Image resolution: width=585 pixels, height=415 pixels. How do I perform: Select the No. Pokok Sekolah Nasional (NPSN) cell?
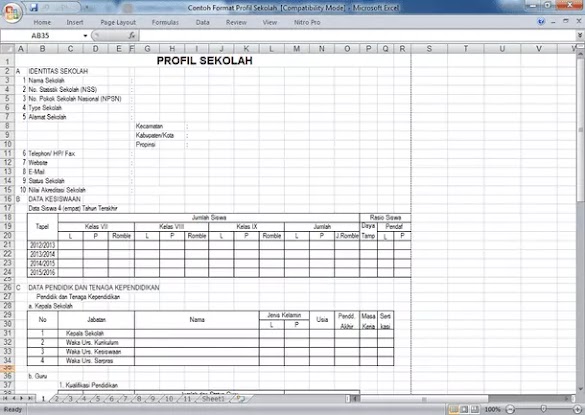[75, 99]
